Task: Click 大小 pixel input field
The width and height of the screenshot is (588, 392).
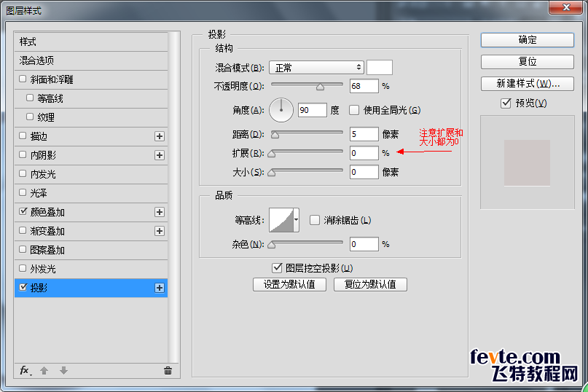Action: coord(364,172)
